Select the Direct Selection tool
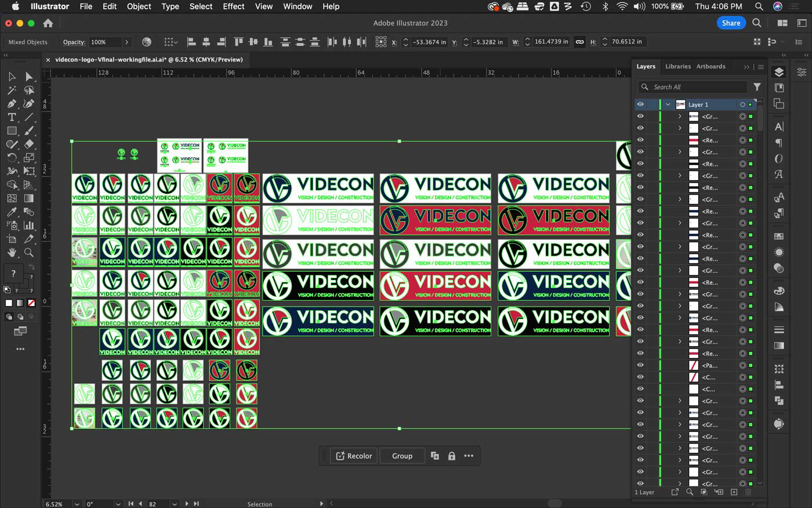 [x=29, y=77]
